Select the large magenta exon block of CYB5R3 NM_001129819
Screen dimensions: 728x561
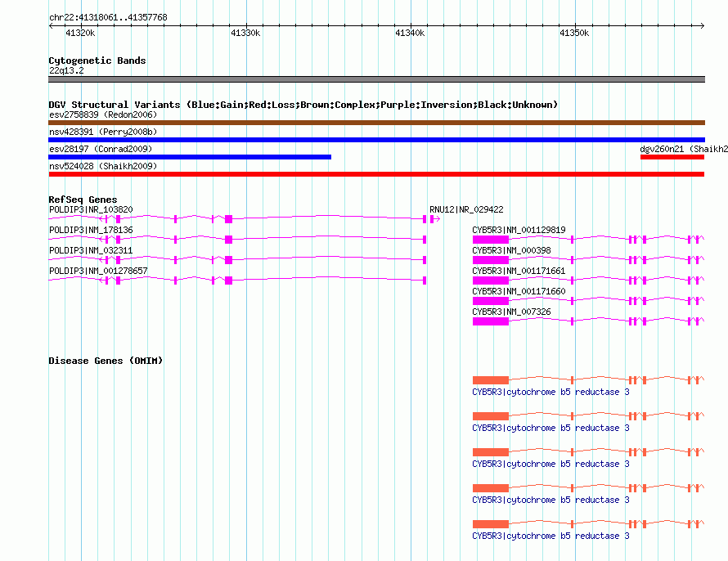pos(491,240)
